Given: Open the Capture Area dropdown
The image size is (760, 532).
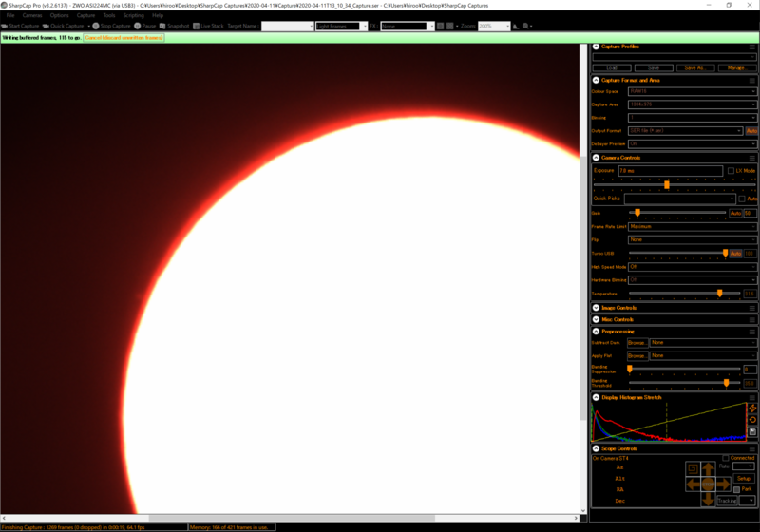Looking at the screenshot, I should pyautogui.click(x=693, y=104).
